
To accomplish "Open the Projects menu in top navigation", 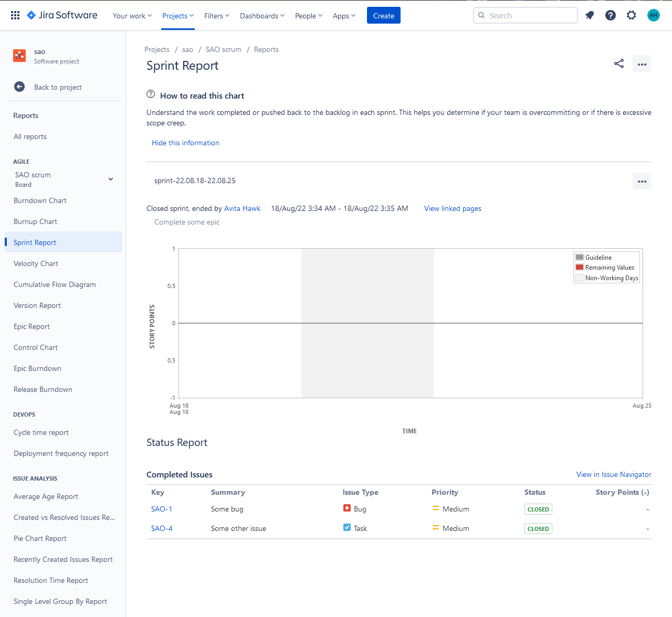I will point(177,15).
